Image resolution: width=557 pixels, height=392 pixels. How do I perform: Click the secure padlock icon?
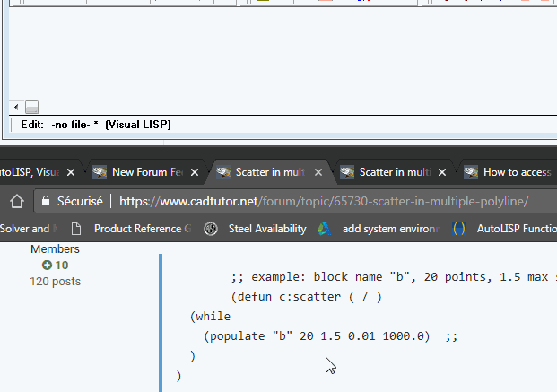coord(46,201)
